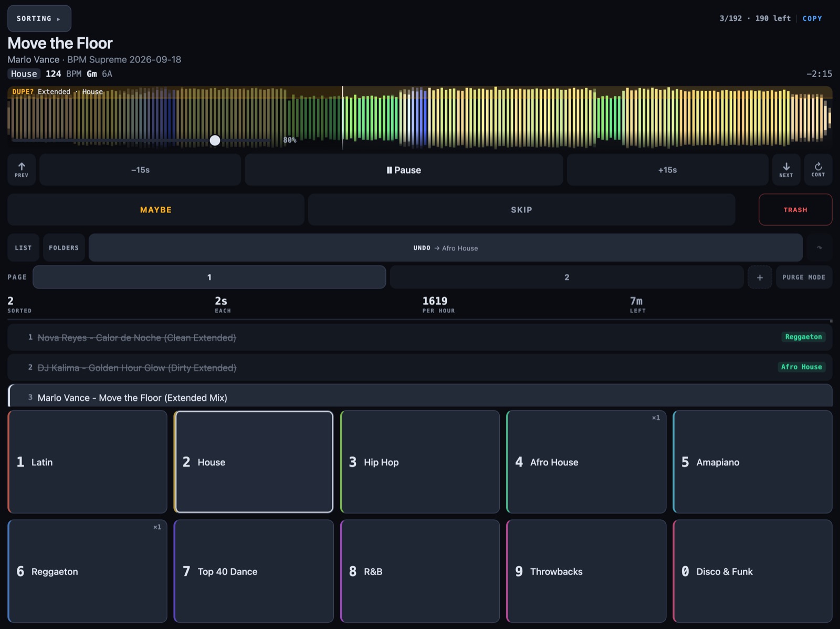Viewport: 840px width, 629px height.
Task: Click the 2s EACH stat
Action: click(223, 304)
